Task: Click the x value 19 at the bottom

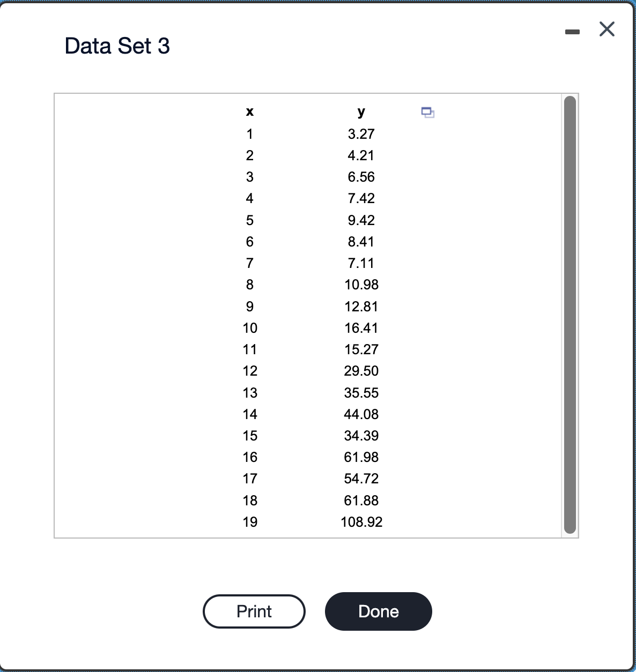Action: click(250, 522)
